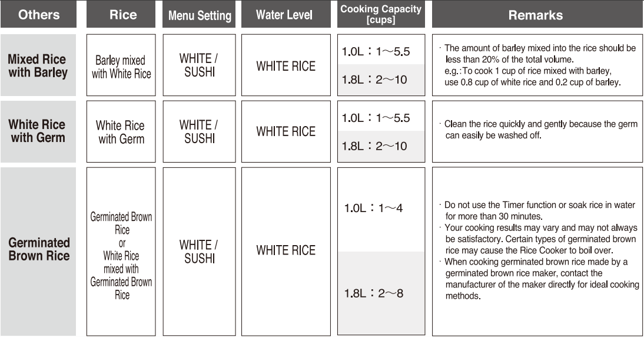The width and height of the screenshot is (644, 337).
Task: Select the Menu Setting column header
Action: click(x=199, y=15)
